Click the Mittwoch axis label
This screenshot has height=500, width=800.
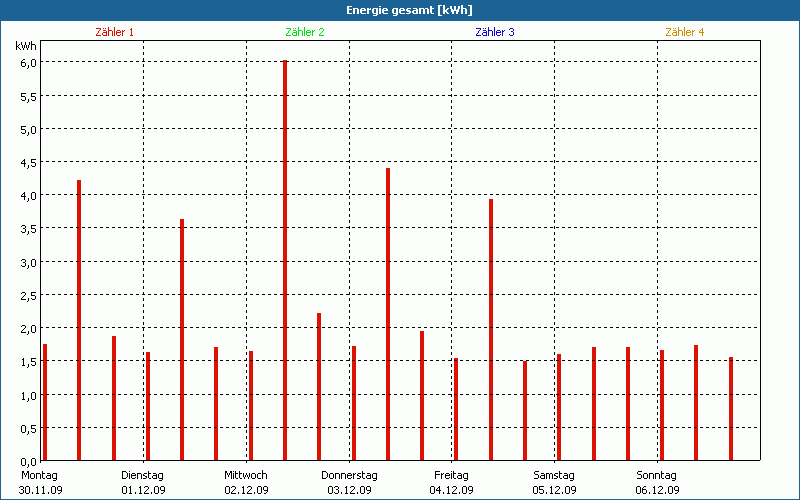click(245, 476)
